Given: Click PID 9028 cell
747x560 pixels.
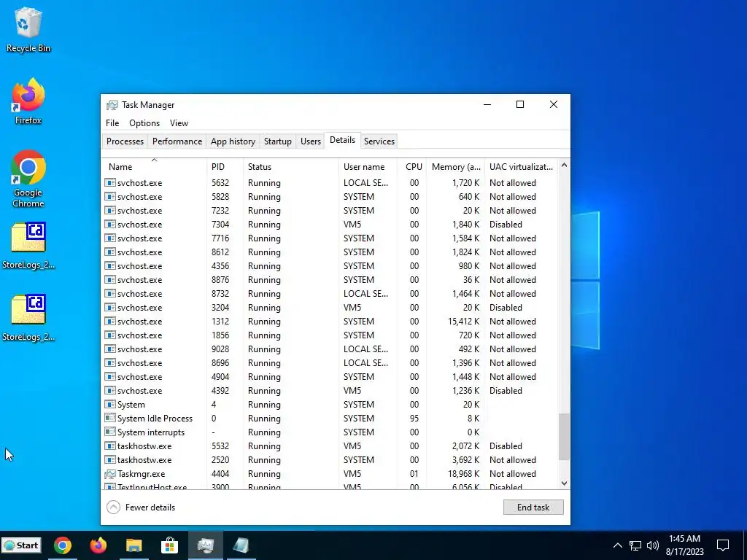Looking at the screenshot, I should point(220,349).
